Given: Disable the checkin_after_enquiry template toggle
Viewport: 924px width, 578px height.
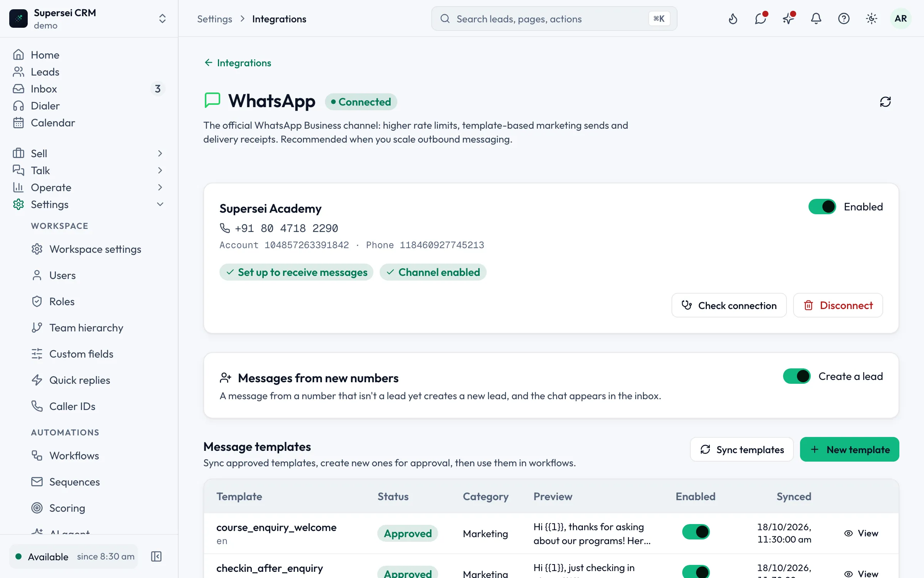Looking at the screenshot, I should 696,572.
